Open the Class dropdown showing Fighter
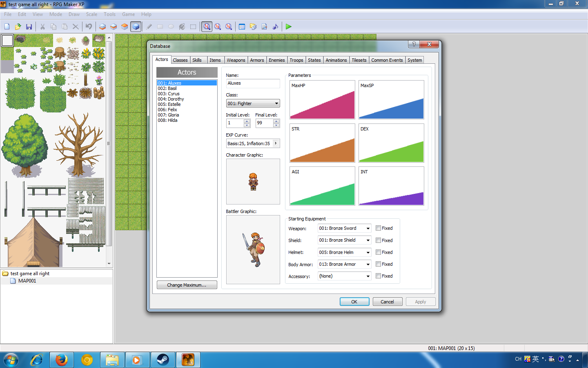The height and width of the screenshot is (368, 588). click(x=253, y=103)
